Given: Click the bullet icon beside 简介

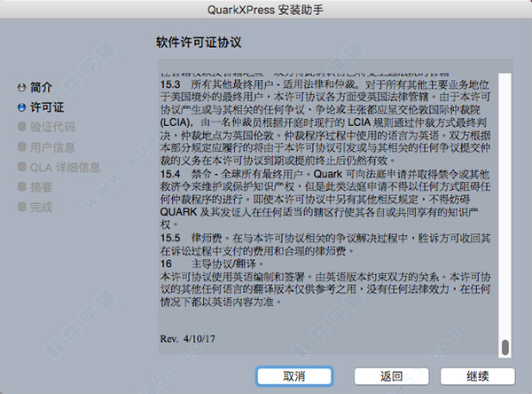Looking at the screenshot, I should pos(21,88).
